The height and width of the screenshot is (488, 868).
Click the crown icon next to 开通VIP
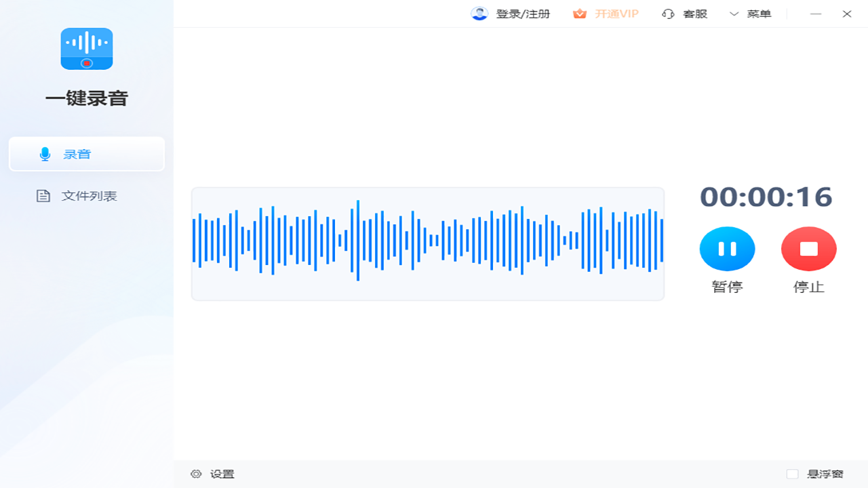(580, 14)
